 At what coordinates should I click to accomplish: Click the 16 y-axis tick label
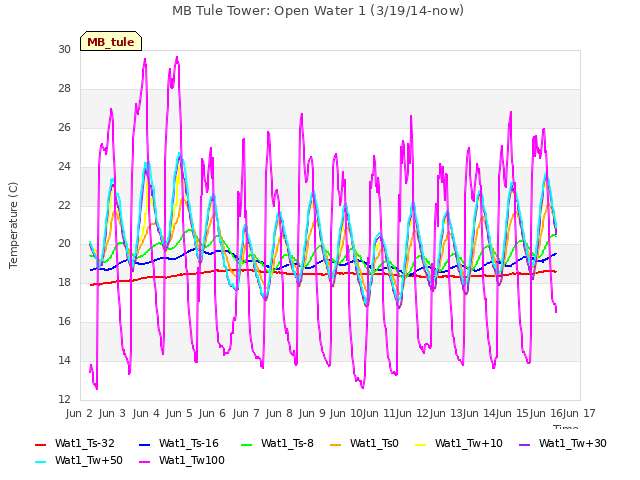coord(64,322)
